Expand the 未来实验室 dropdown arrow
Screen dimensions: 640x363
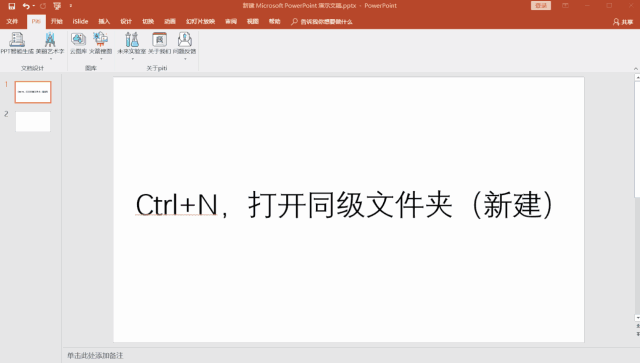tap(132, 59)
